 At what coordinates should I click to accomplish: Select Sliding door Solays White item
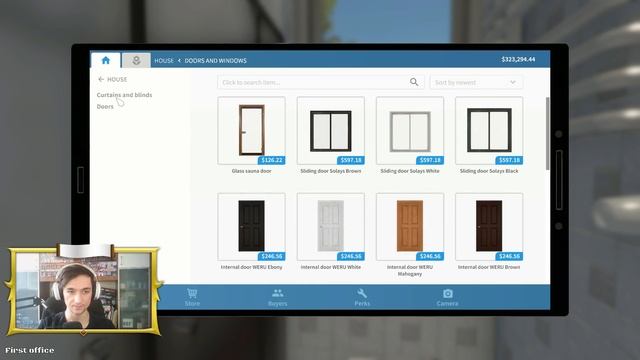(x=410, y=131)
